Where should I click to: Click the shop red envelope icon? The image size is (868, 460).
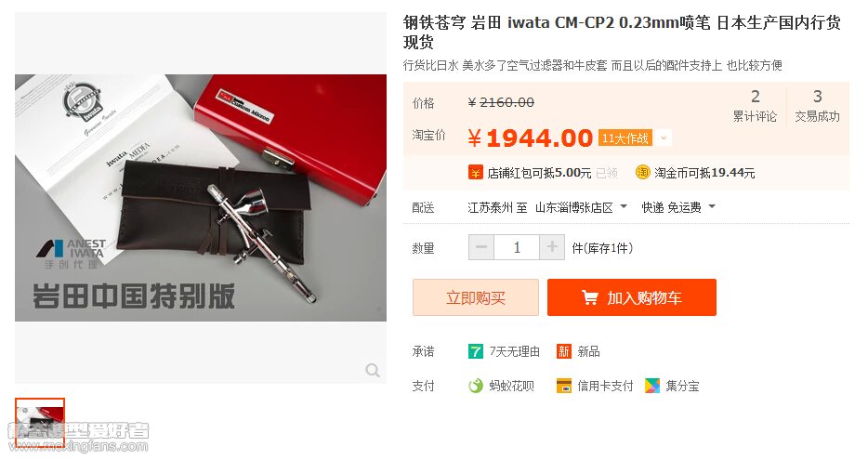click(x=475, y=173)
